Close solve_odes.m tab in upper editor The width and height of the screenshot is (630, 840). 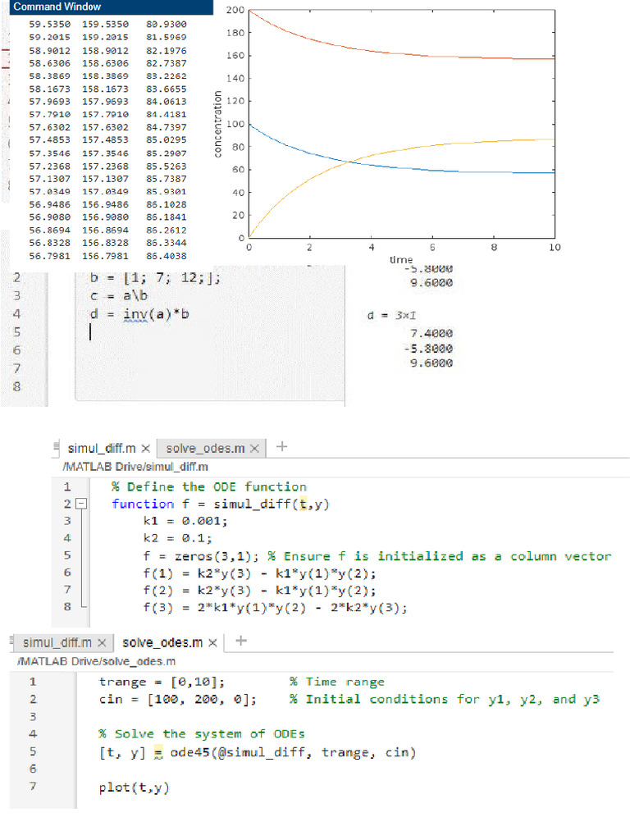(x=254, y=449)
